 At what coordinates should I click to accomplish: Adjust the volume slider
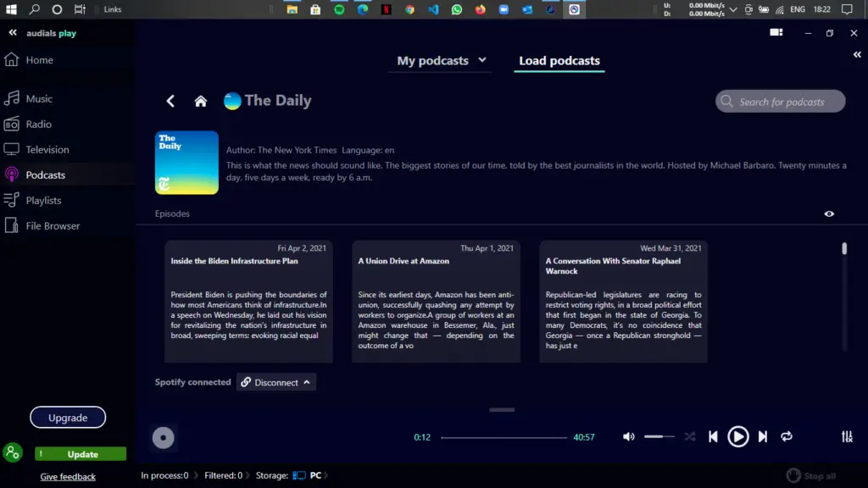click(x=659, y=437)
